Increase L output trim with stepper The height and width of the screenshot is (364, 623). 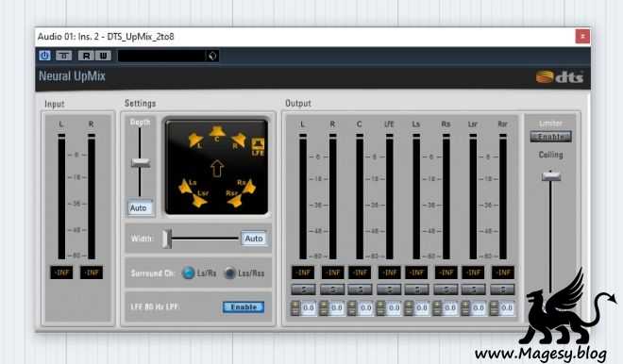(295, 305)
